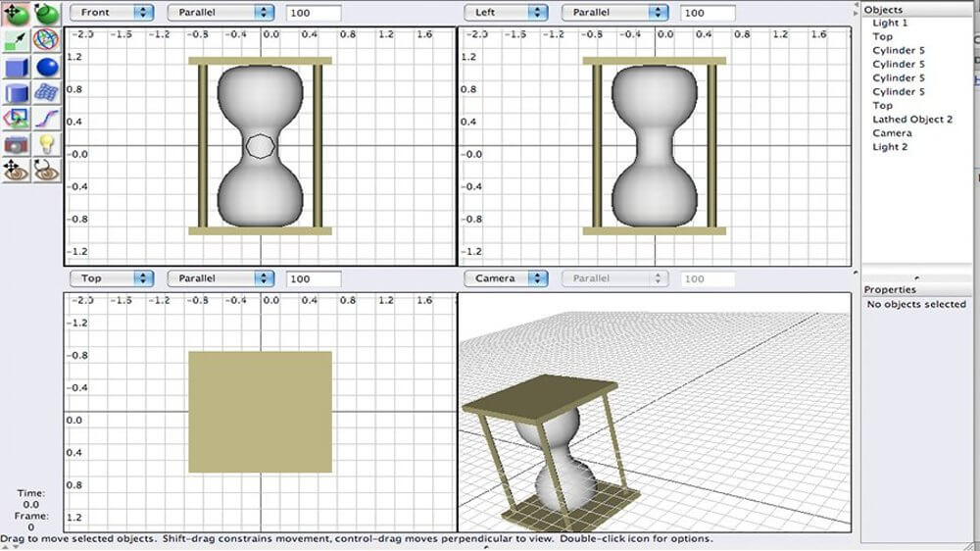Select the Rotate Viewpoint tool

(46, 170)
